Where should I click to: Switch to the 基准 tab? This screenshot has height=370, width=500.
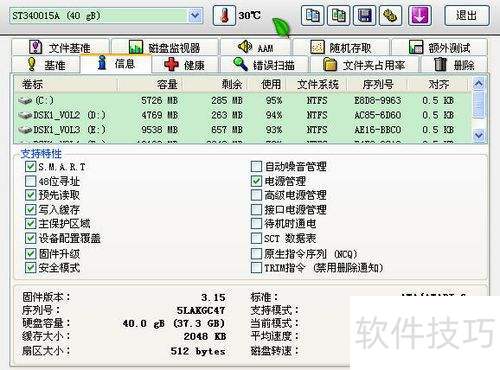tap(46, 64)
